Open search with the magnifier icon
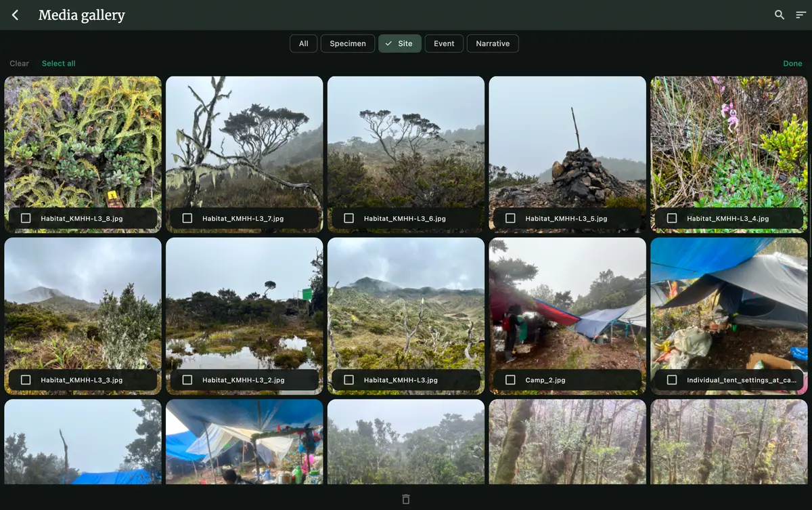This screenshot has height=510, width=812. [780, 15]
